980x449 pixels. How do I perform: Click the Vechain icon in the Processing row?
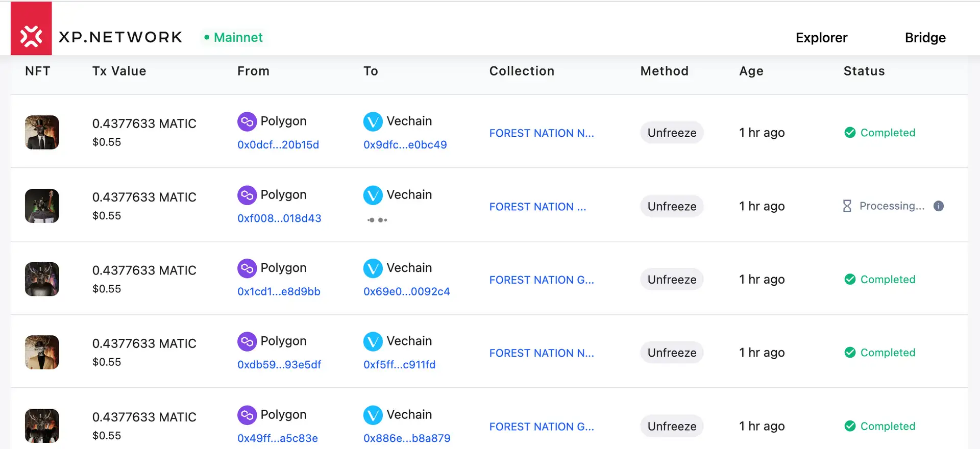tap(373, 195)
